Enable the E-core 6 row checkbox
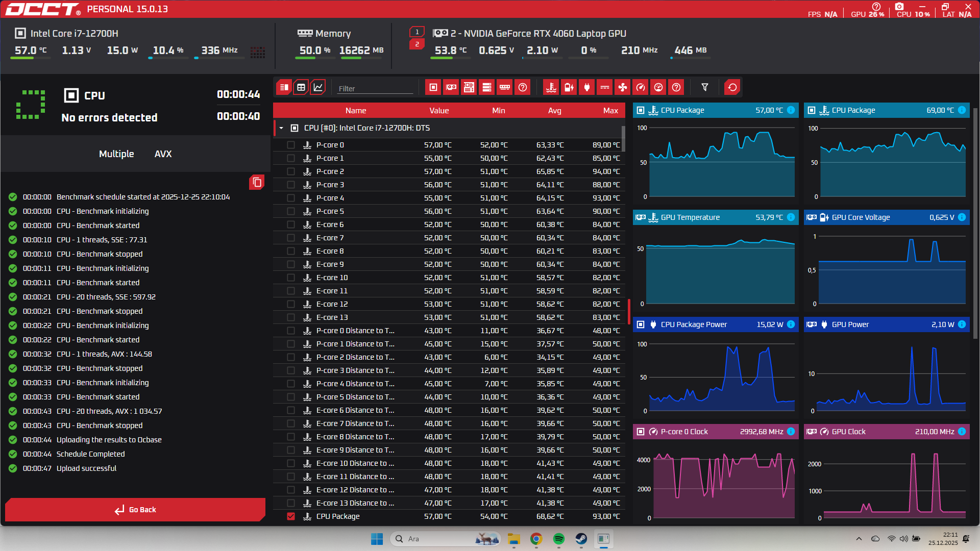This screenshot has height=551, width=980. tap(291, 224)
